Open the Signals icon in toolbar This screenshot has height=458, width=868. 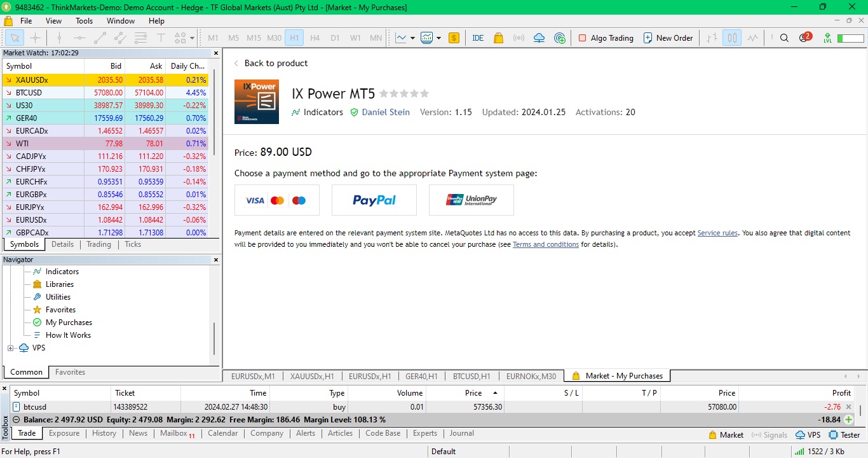pyautogui.click(x=519, y=38)
